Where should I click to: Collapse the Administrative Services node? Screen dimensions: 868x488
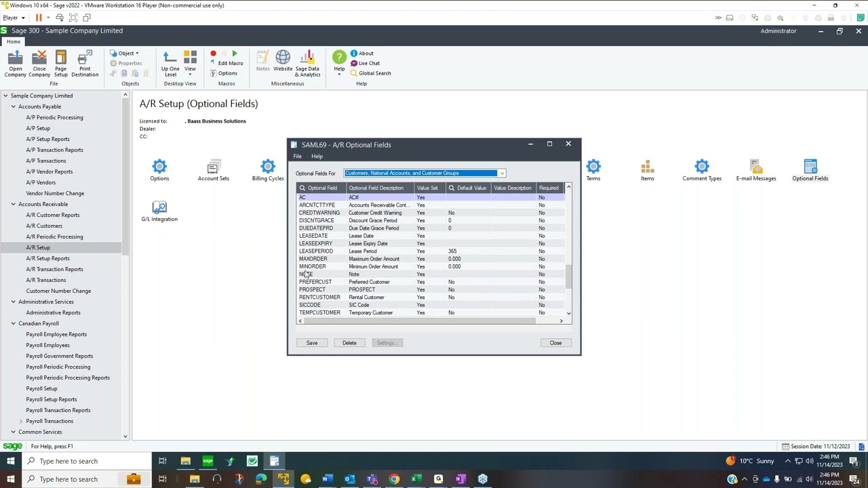point(13,302)
